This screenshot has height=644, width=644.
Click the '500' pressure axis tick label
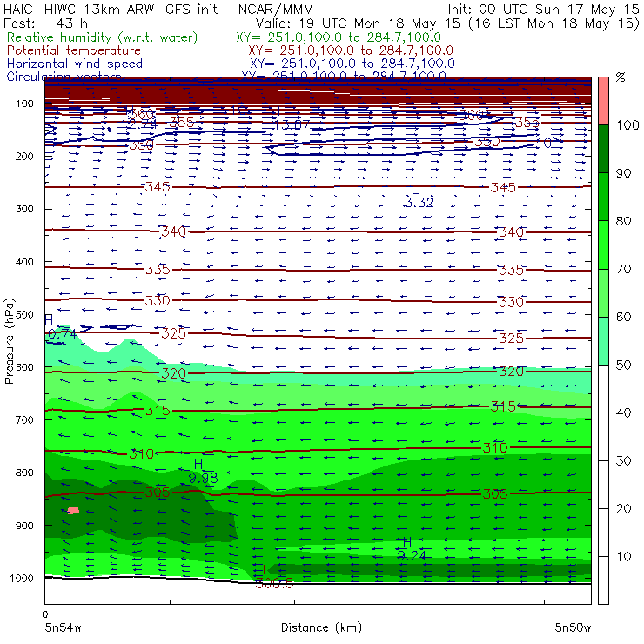[x=24, y=315]
